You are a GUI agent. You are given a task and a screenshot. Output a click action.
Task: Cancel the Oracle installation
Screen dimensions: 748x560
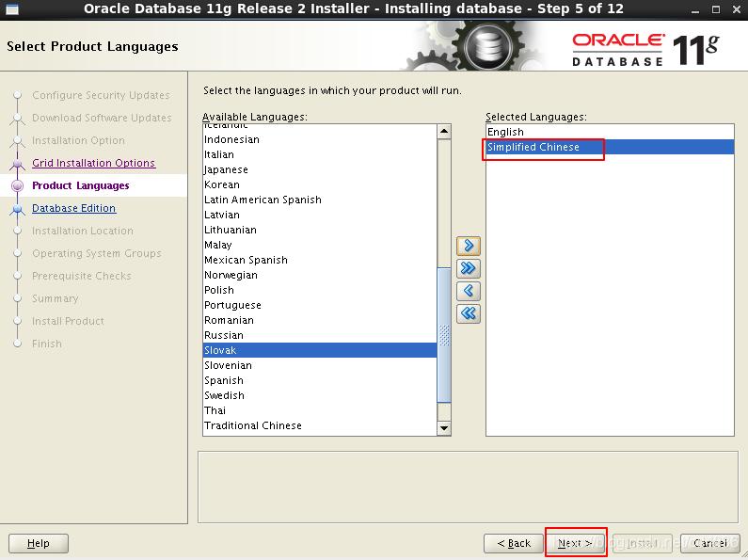pos(710,543)
